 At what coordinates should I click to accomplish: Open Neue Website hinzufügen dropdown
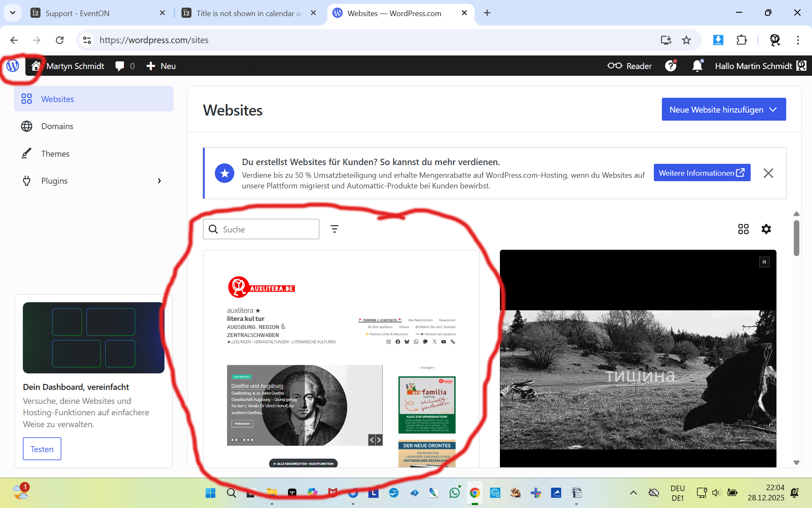tap(723, 110)
